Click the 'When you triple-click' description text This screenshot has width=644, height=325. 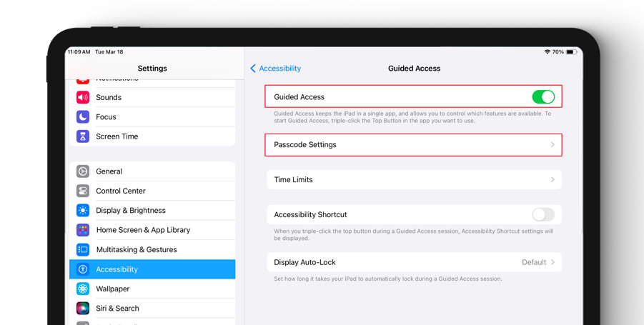[414, 234]
